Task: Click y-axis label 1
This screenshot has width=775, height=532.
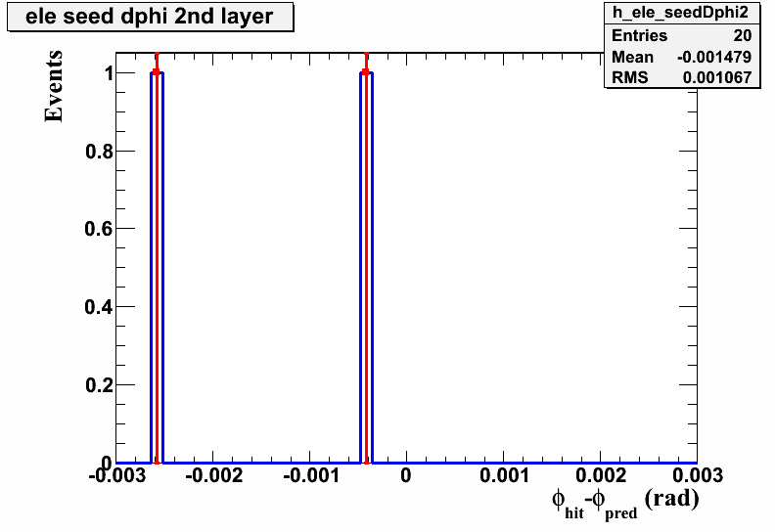Action: (x=109, y=73)
